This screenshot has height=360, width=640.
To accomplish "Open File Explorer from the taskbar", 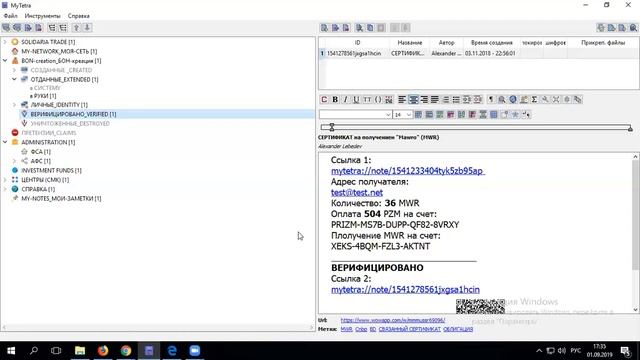I will point(80,351).
